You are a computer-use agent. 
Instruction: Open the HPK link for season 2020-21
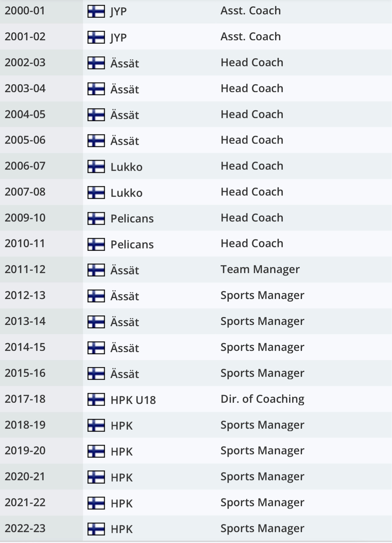122,477
